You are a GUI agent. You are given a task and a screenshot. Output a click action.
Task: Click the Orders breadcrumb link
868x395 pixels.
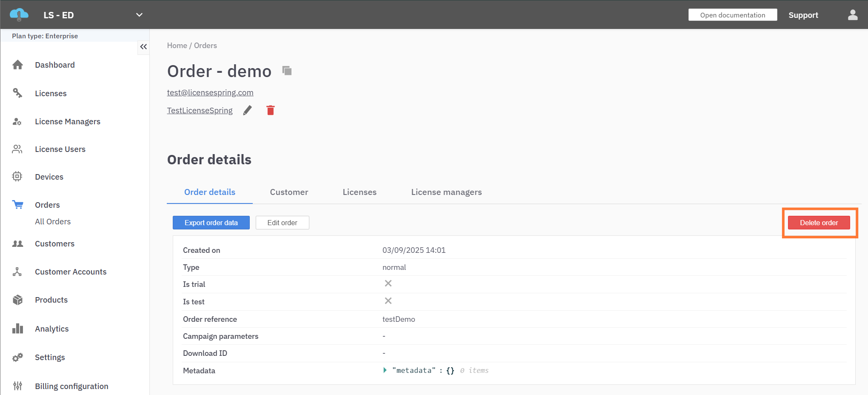(205, 46)
